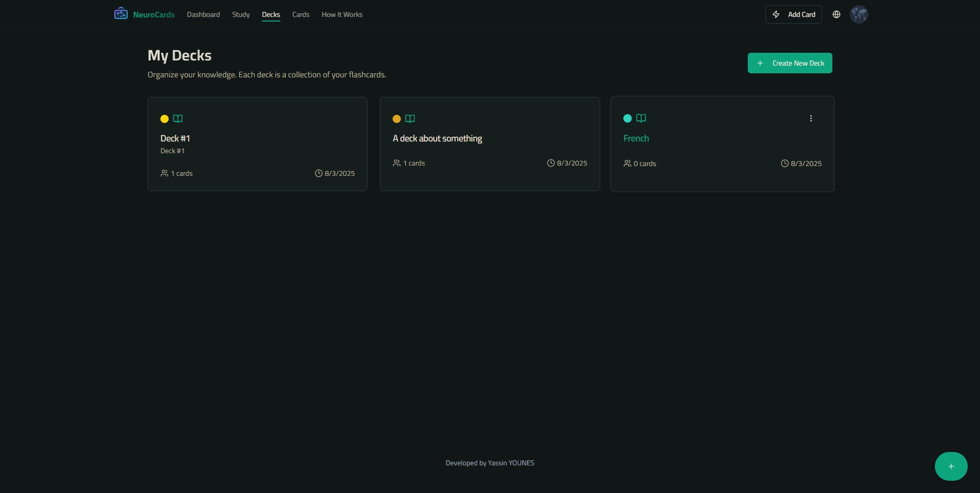Open the user avatar menu

point(859,14)
